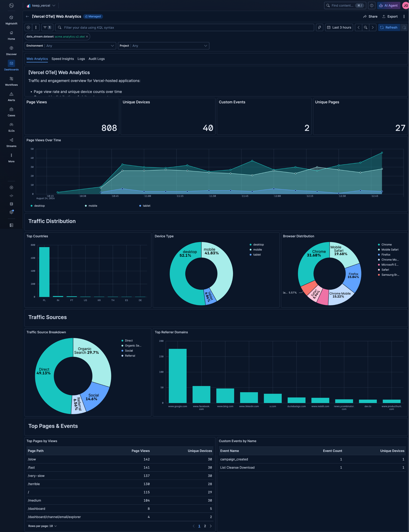Open developer tools code icon in sidebar
This screenshot has height=532, width=409.
pos(11,196)
